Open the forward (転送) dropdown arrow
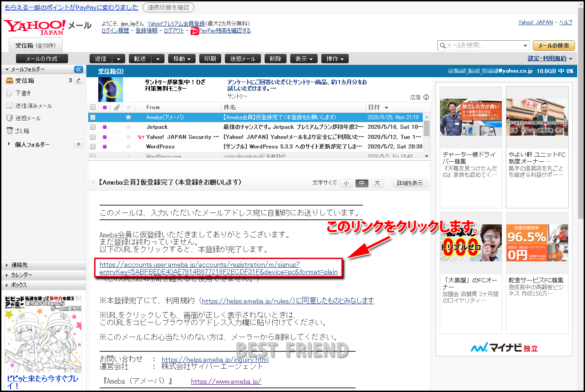Screen dimensions: 585x392 (158, 58)
